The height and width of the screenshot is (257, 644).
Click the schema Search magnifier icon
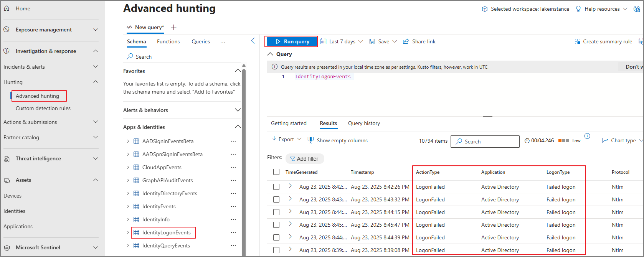(130, 56)
